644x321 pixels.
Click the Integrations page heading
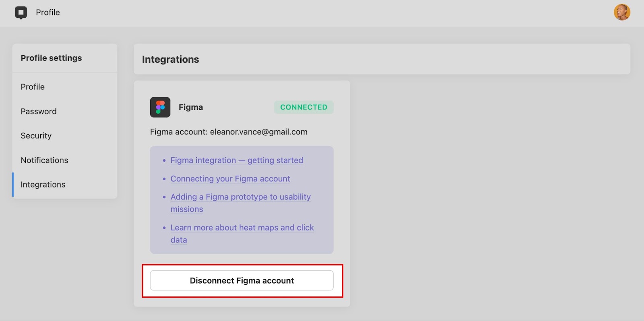pyautogui.click(x=171, y=60)
